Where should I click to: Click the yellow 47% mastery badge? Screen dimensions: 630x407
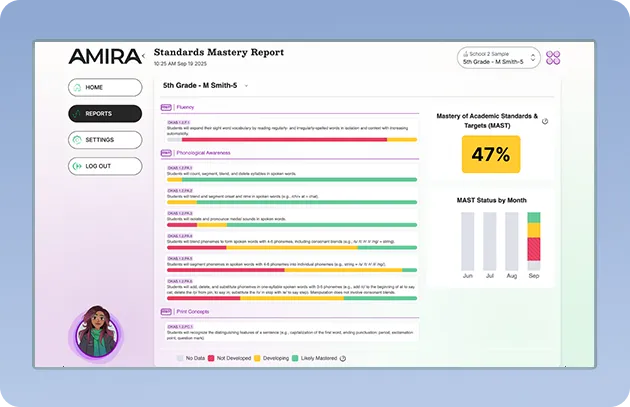[x=491, y=154]
